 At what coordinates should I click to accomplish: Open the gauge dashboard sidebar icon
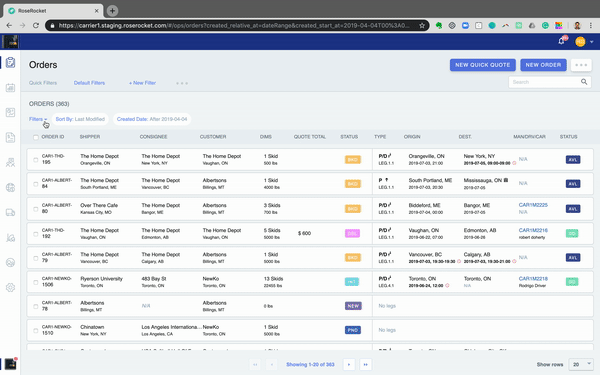[10, 262]
